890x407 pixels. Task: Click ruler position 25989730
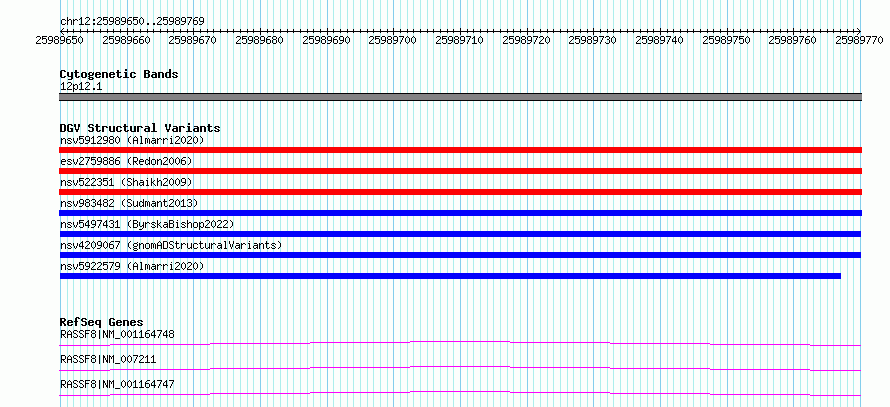593,40
